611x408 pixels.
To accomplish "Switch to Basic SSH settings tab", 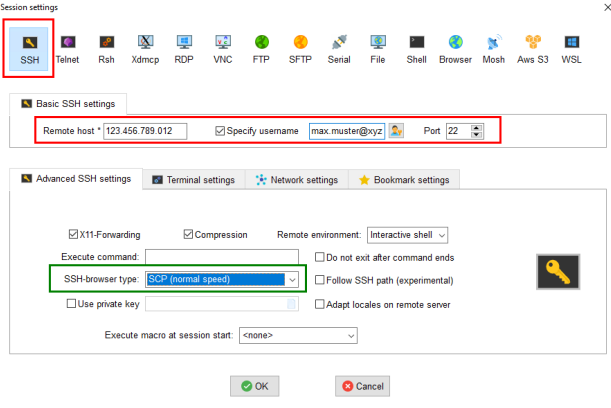I will [68, 104].
